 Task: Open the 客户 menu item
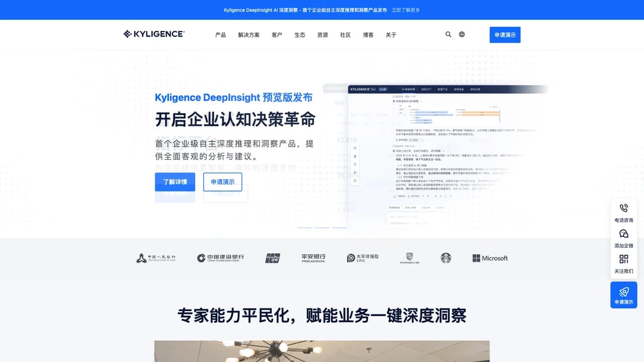(x=277, y=35)
